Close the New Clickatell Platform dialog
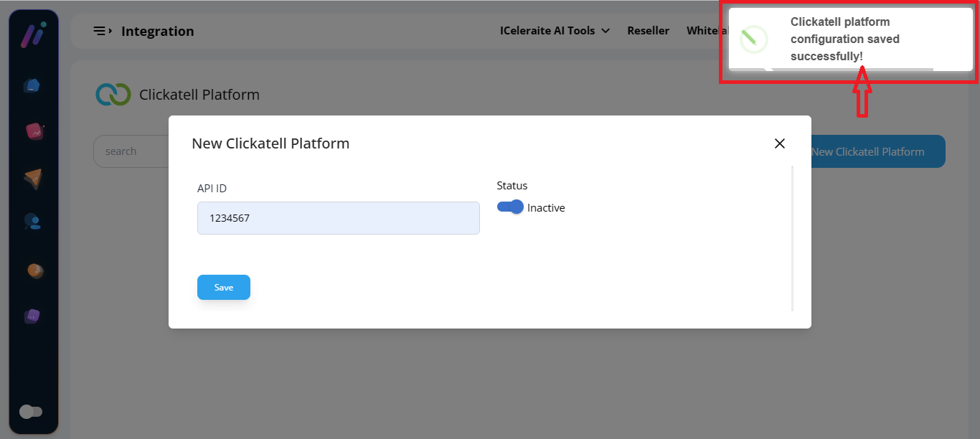The width and height of the screenshot is (980, 439). click(780, 143)
